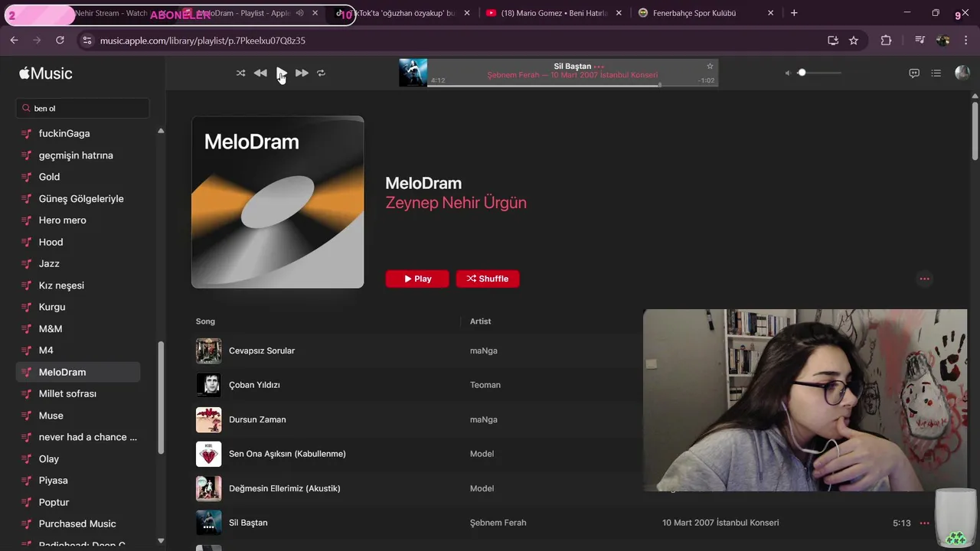The image size is (980, 551).
Task: Click the Apple Music logo
Action: [x=46, y=73]
